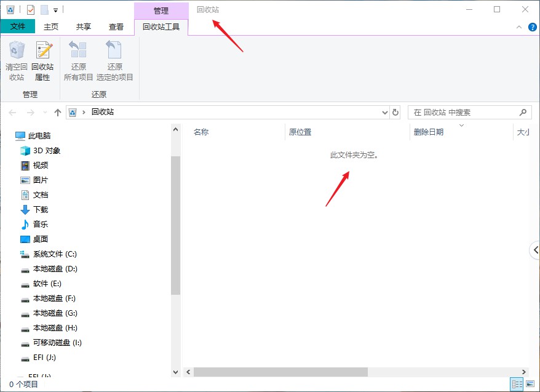Click the navigation pane vertical scrollbar thumb

(x=176, y=225)
